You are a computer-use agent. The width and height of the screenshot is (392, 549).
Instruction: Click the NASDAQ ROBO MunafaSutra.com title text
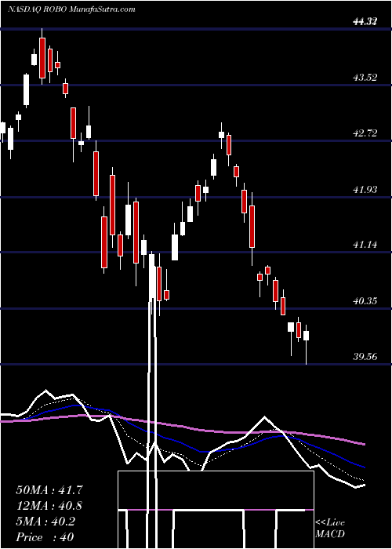tap(71, 9)
